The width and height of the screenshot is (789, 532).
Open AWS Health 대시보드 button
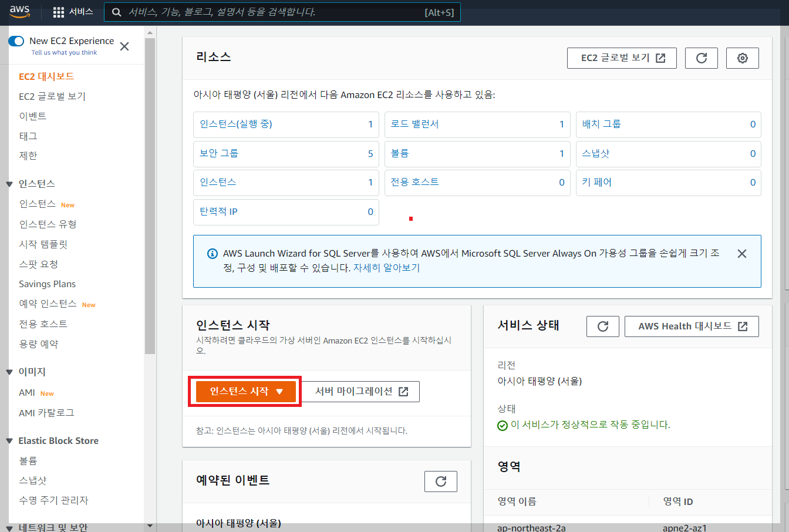click(692, 326)
